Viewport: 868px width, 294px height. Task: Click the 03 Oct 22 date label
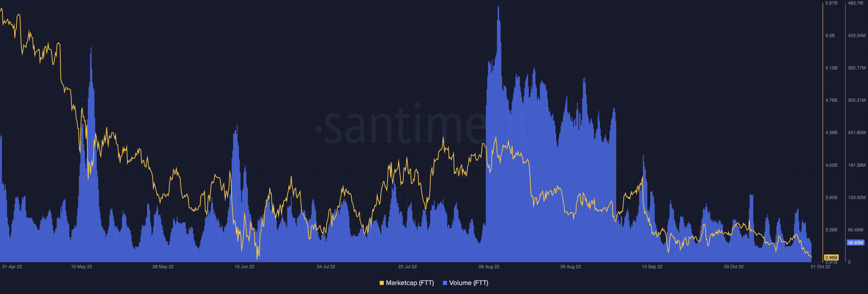coord(733,267)
